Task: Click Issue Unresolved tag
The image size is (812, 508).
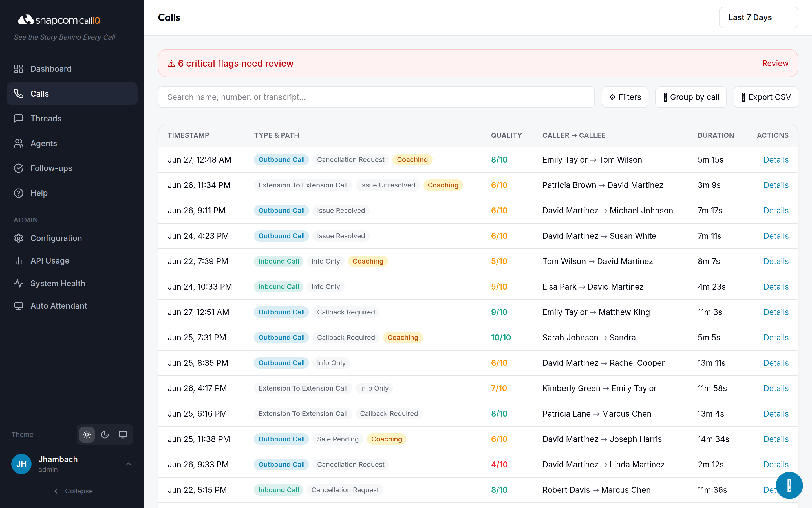Action: tap(388, 185)
